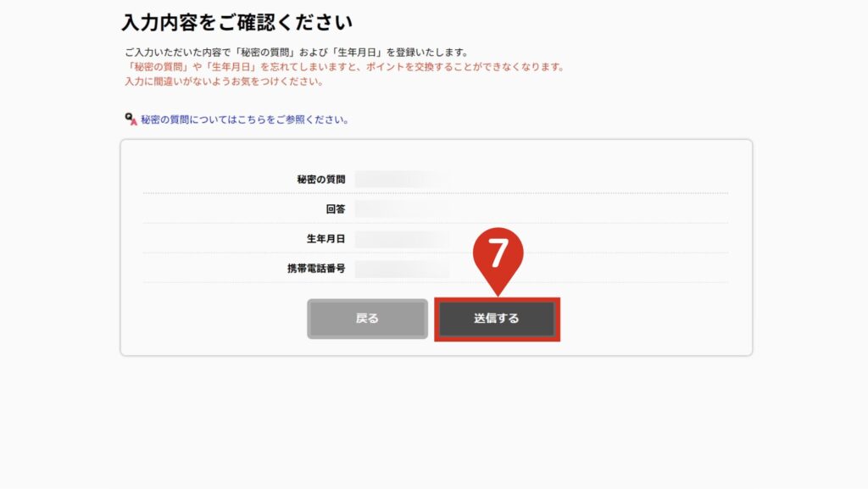868x489 pixels.
Task: Select the blurred 秘密の質問 value field
Action: click(x=402, y=179)
